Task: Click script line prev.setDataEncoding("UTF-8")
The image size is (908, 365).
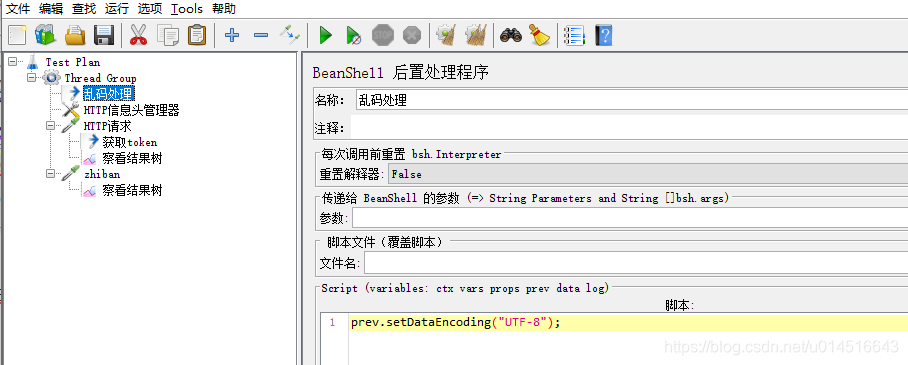Action: pos(456,322)
